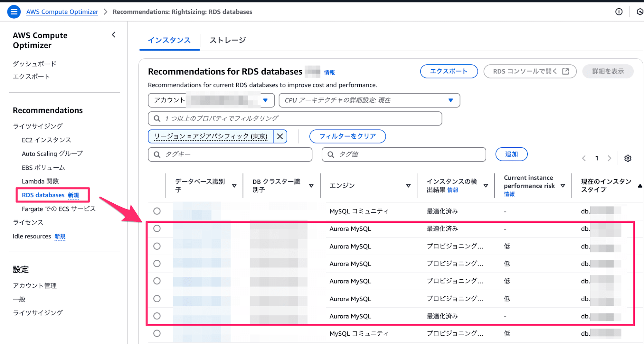The image size is (644, 344).
Task: Select radio of second Aurora MySQL row
Action: [x=157, y=246]
